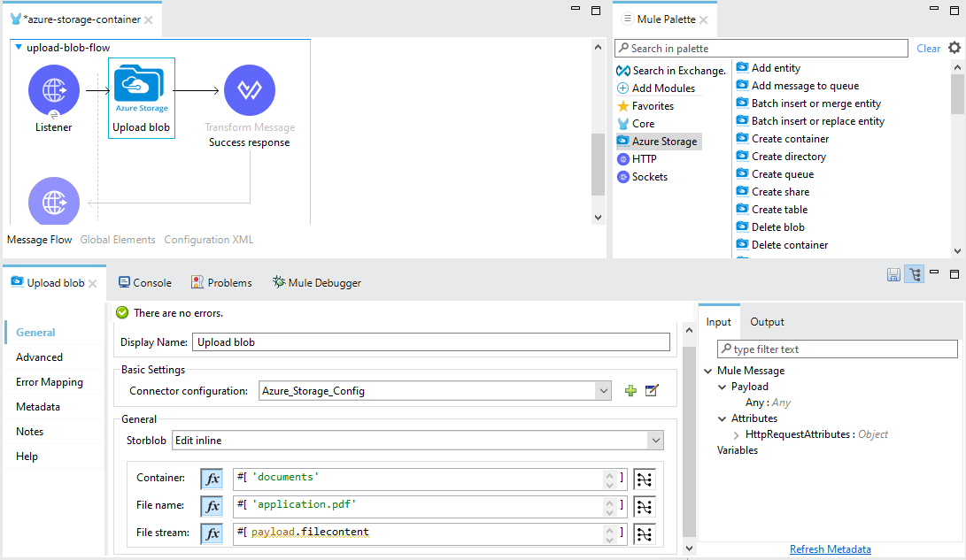Add new connector configuration with green plus
Screen dimensions: 966x560
[x=630, y=390]
